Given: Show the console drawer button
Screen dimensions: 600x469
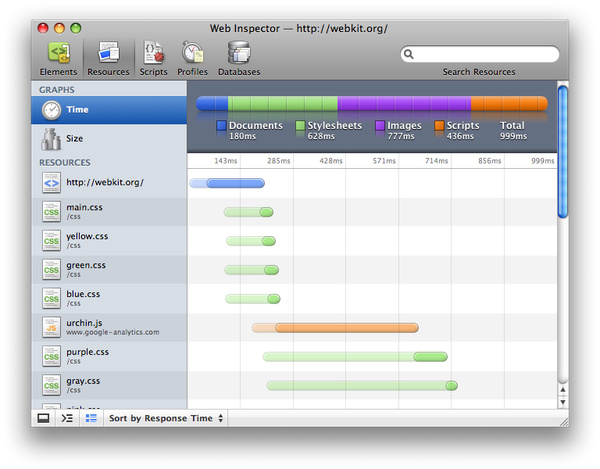Looking at the screenshot, I should [x=67, y=418].
